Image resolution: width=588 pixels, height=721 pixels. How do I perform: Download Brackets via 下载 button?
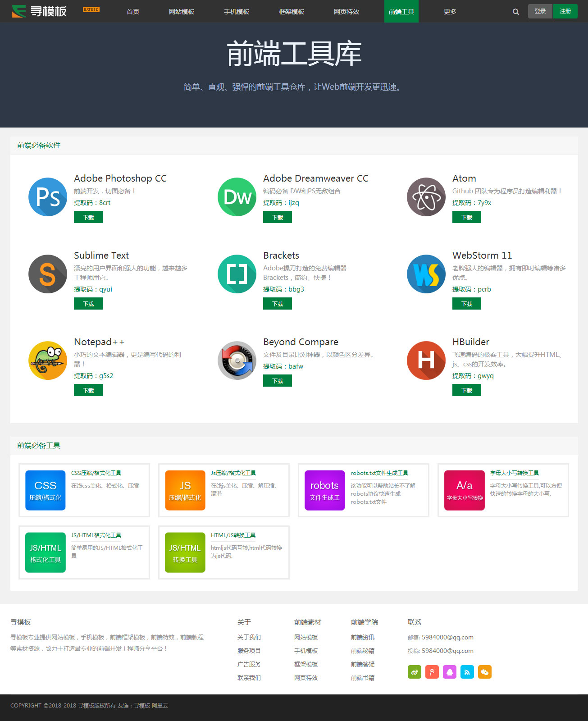click(278, 304)
